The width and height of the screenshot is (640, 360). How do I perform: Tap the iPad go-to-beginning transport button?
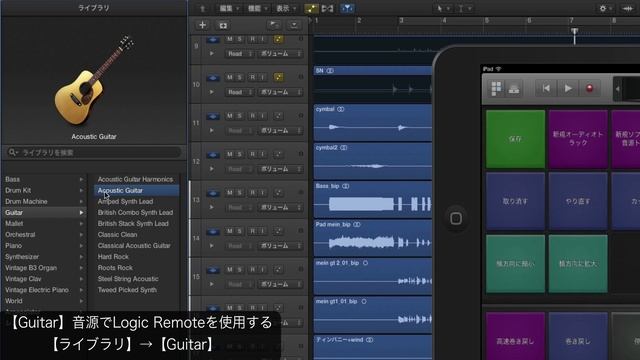(x=546, y=88)
